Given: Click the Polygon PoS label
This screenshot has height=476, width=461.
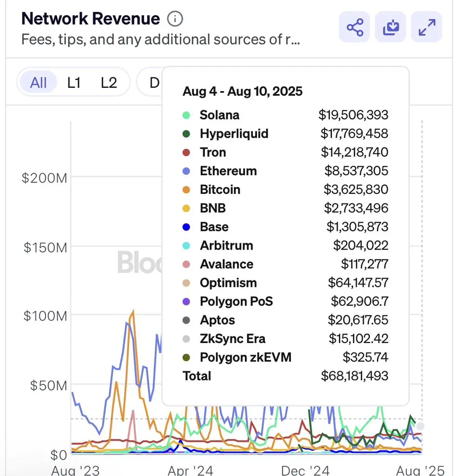Looking at the screenshot, I should click(x=236, y=301).
